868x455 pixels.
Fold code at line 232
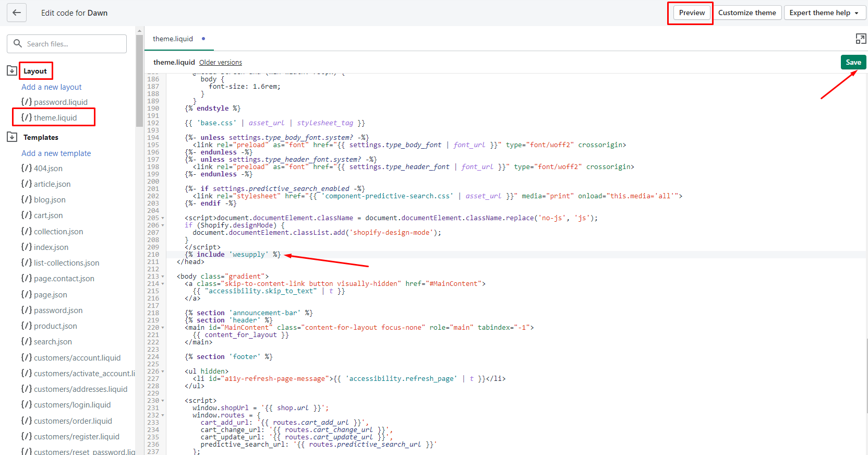(x=163, y=415)
